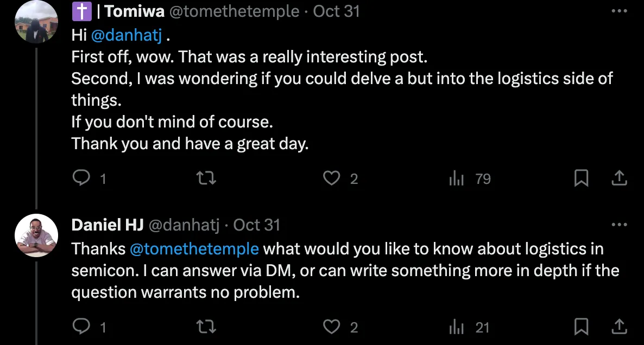
Task: Like Tomiwa's tweet
Action: pyautogui.click(x=331, y=178)
